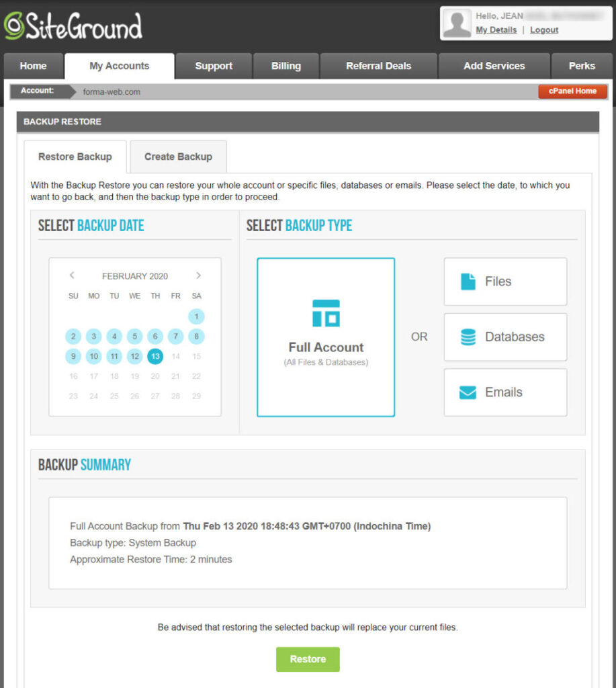Open the My Accounts tab

point(120,67)
